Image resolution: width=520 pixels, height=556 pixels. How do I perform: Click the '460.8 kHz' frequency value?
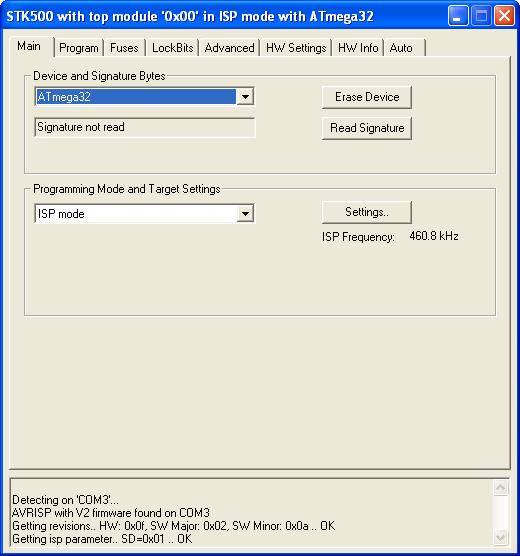coord(434,236)
